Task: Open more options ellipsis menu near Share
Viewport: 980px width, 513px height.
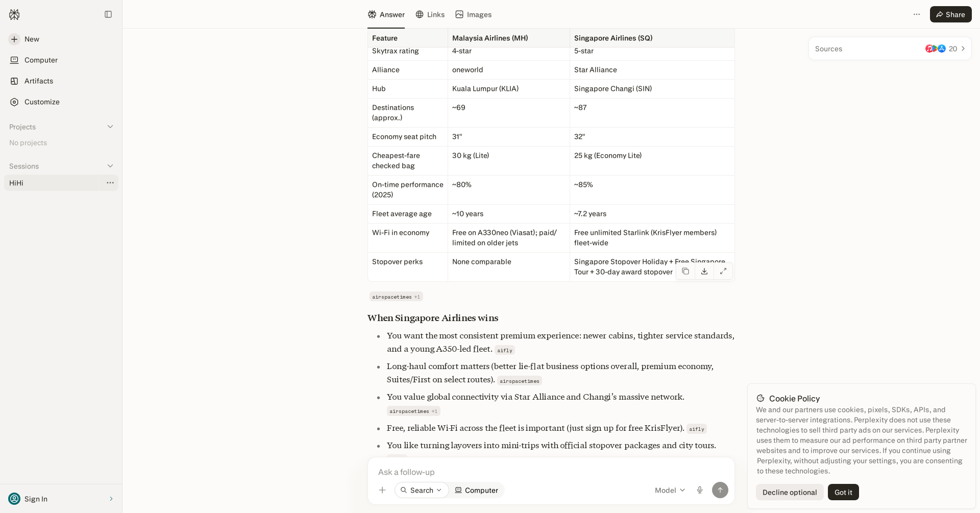Action: pyautogui.click(x=917, y=14)
